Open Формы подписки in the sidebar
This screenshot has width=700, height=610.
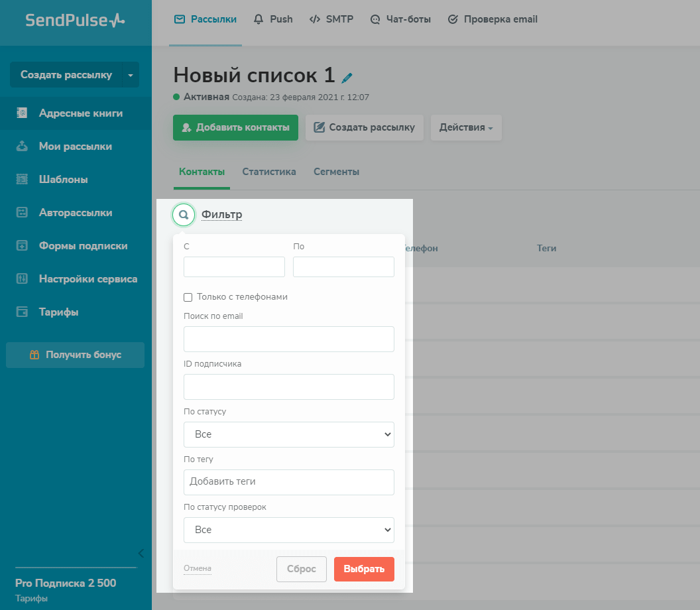[83, 246]
